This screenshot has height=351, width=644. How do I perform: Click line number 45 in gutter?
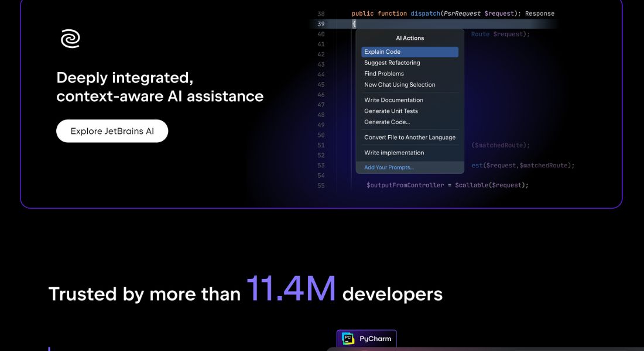(x=321, y=85)
